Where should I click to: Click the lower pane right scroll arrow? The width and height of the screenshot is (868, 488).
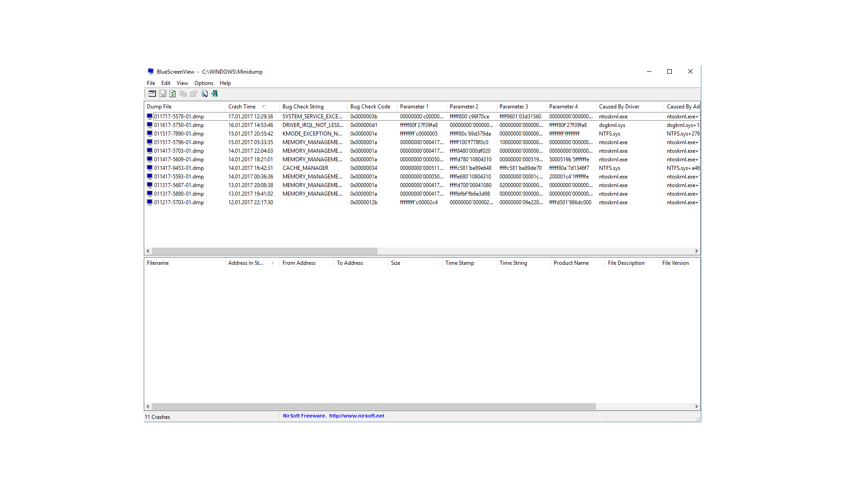(x=696, y=406)
